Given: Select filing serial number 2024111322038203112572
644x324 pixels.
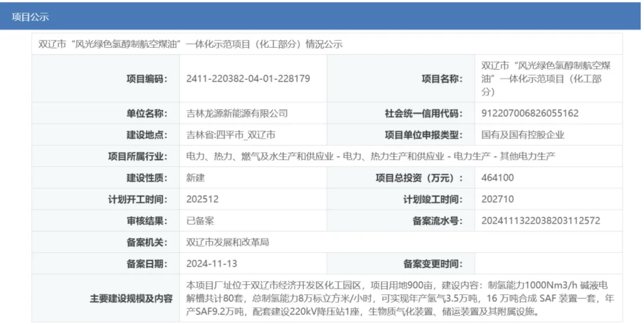Looking at the screenshot, I should point(541,221).
